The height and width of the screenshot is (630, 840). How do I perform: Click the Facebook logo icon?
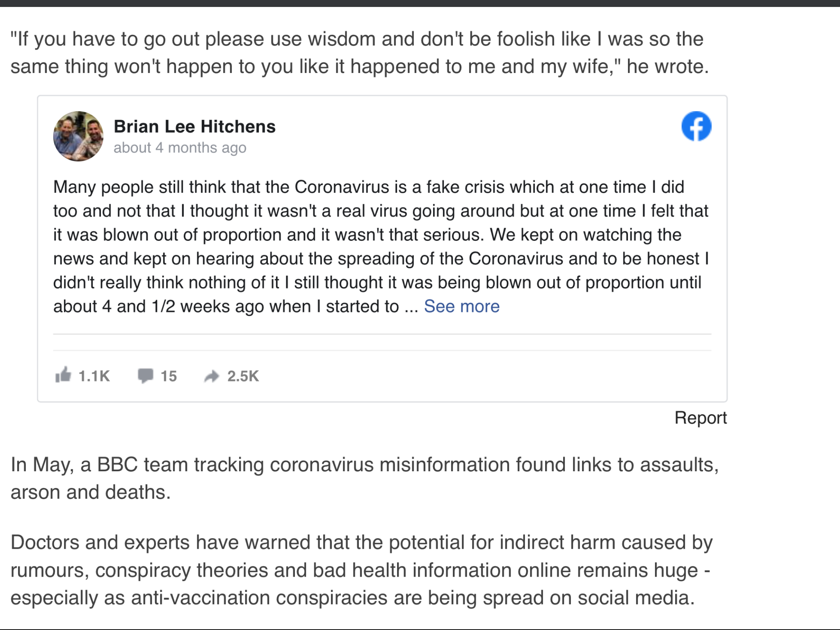[696, 126]
